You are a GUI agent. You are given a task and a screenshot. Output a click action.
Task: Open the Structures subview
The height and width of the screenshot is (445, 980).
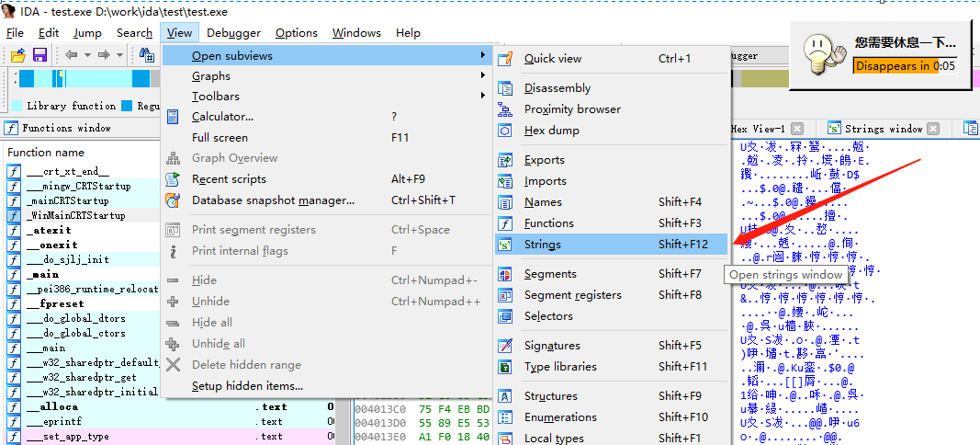pyautogui.click(x=612, y=395)
